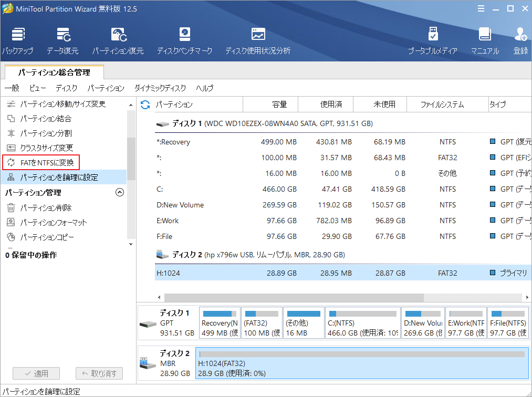Refresh the partition list
The width and height of the screenshot is (532, 397).
pos(145,105)
